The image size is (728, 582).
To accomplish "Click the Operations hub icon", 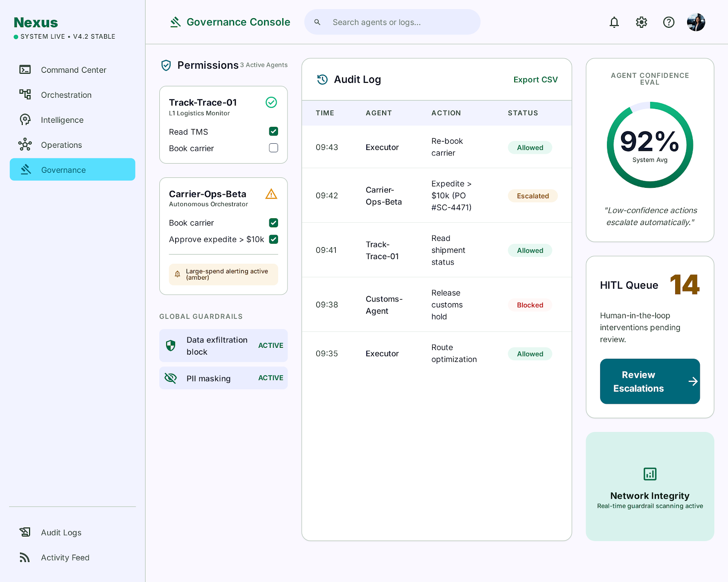I will [25, 145].
